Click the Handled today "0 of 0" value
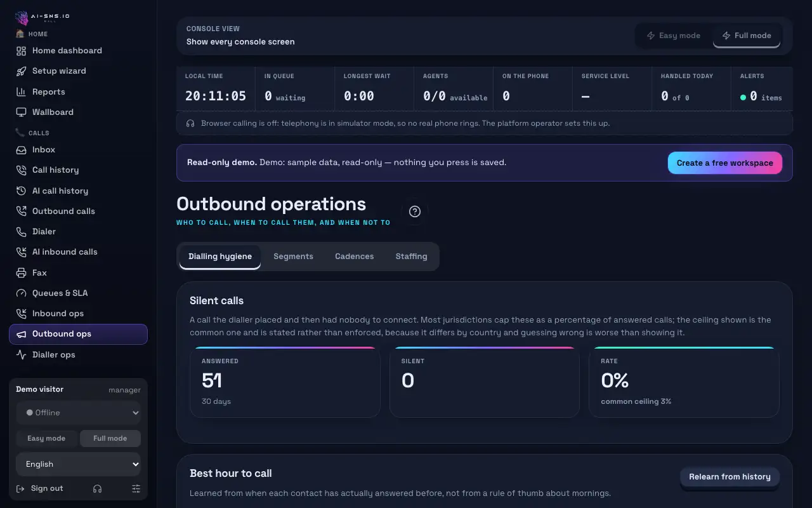The height and width of the screenshot is (508, 812). click(x=675, y=97)
